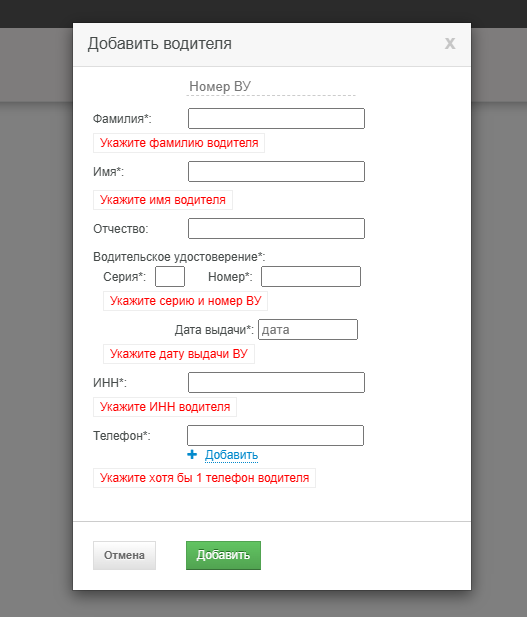Click the Фамилия* field label
This screenshot has width=527, height=617.
coord(122,118)
